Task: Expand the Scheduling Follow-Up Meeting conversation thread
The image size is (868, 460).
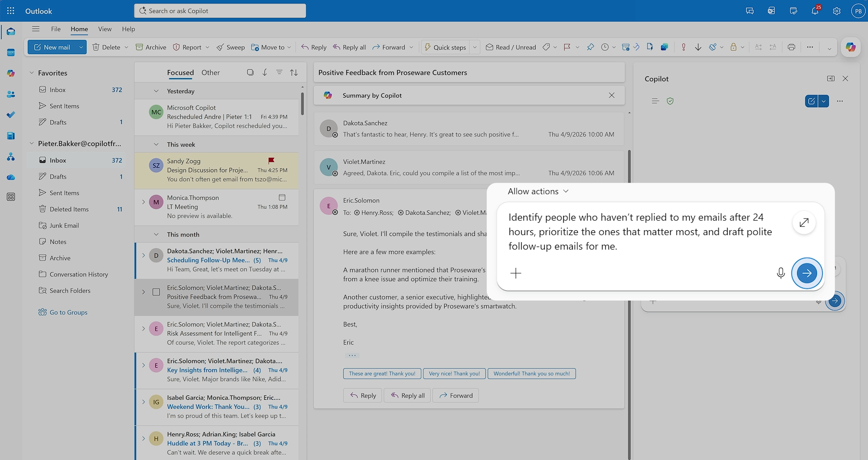Action: [x=144, y=256]
